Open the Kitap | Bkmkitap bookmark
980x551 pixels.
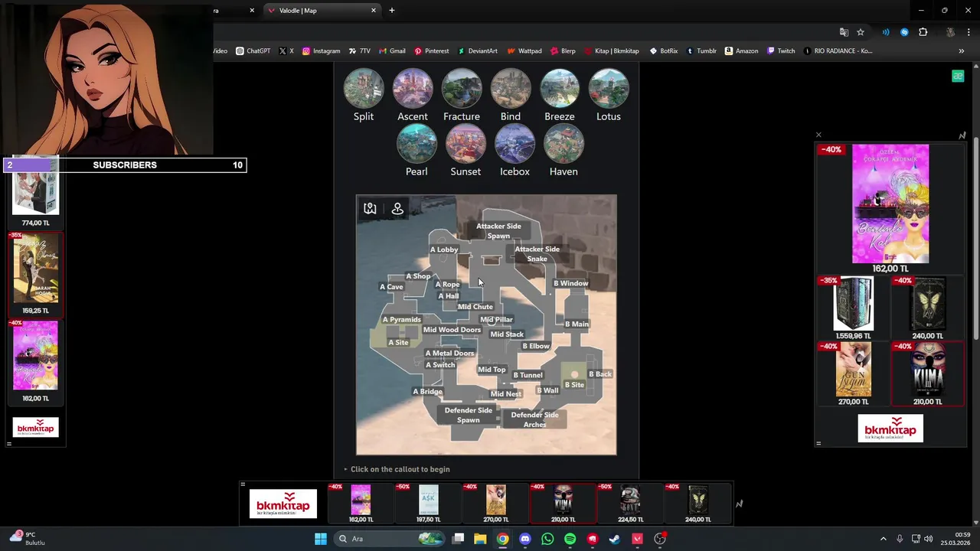[x=611, y=51]
